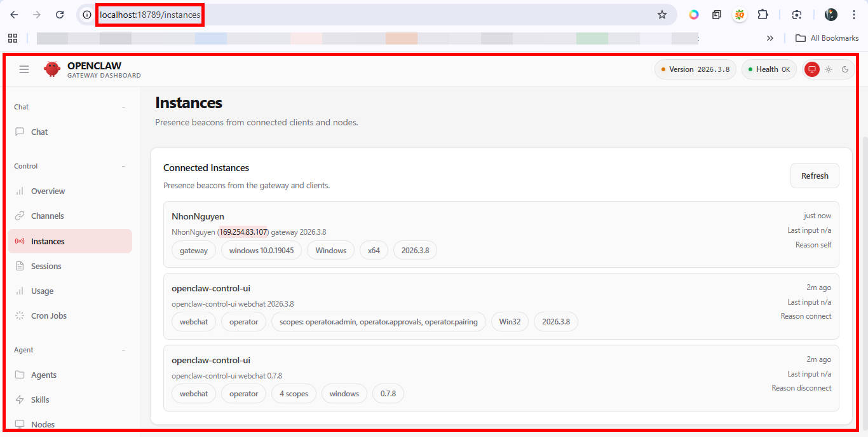Collapse the Chat sidebar section
The image size is (868, 437).
point(123,107)
